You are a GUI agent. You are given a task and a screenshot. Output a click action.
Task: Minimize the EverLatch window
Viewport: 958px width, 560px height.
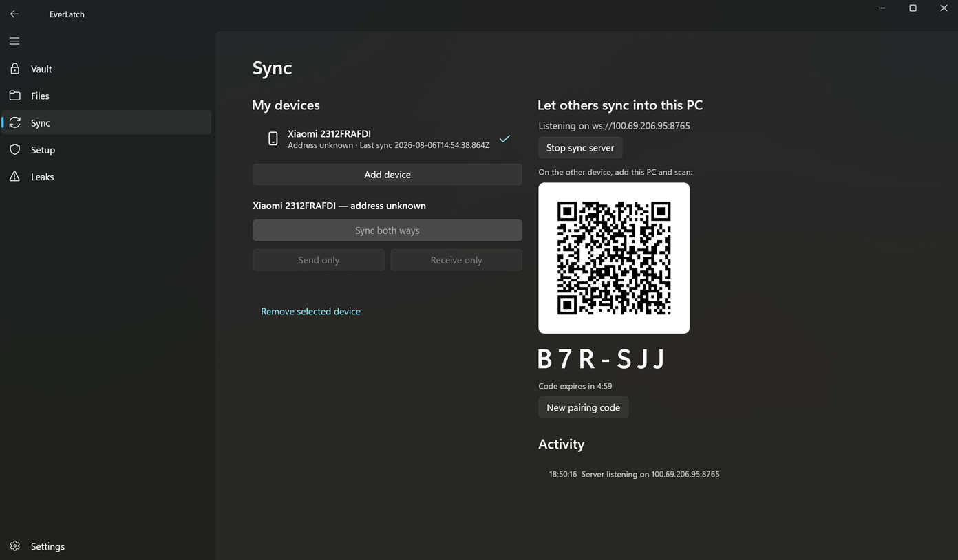[x=882, y=8]
